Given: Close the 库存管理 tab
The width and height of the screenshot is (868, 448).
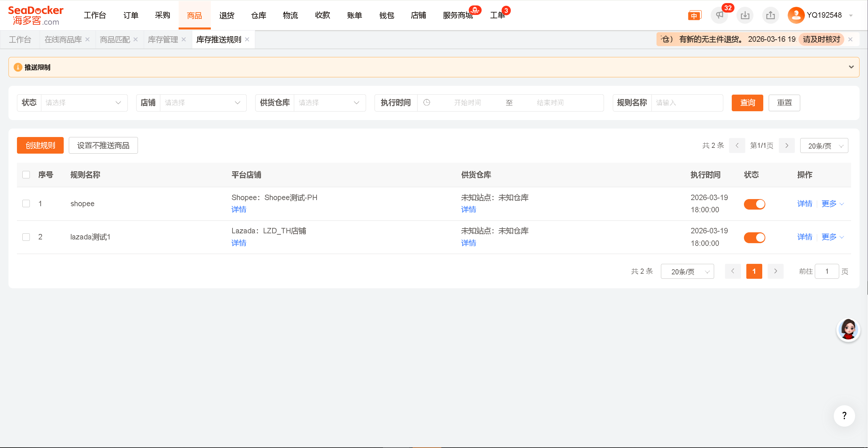Looking at the screenshot, I should point(184,39).
